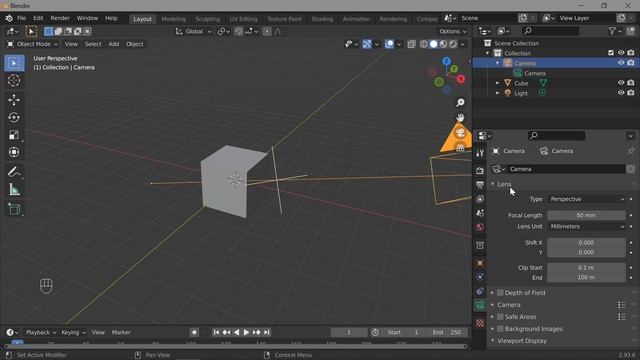Select the Select Box tool
This screenshot has width=640, height=360.
(x=14, y=63)
